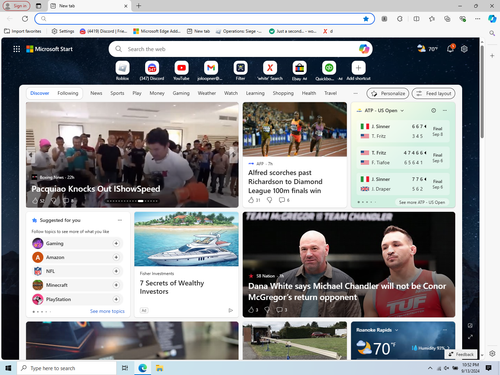This screenshot has height=375, width=500.
Task: Click the Windows Start button
Action: pos(8,368)
